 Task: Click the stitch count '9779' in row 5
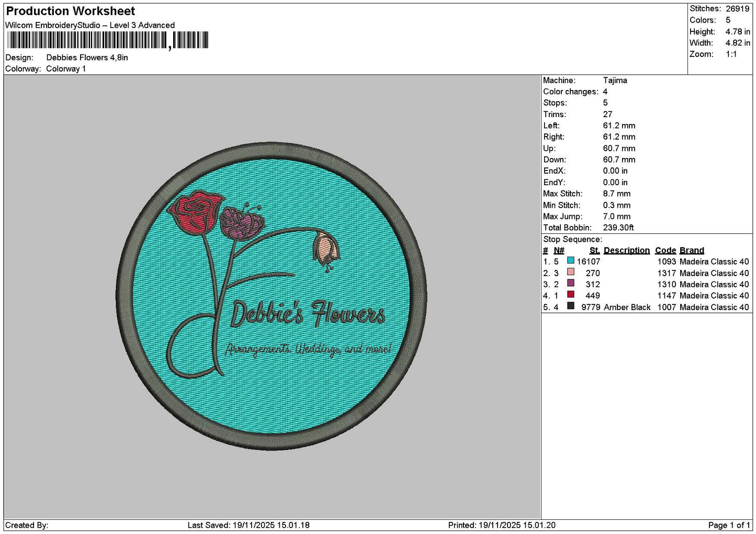[591, 308]
